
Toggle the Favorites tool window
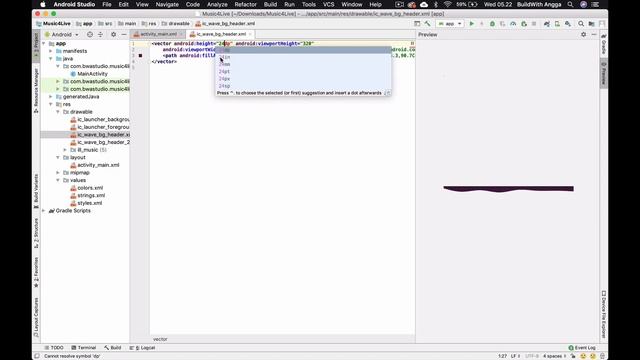36,272
